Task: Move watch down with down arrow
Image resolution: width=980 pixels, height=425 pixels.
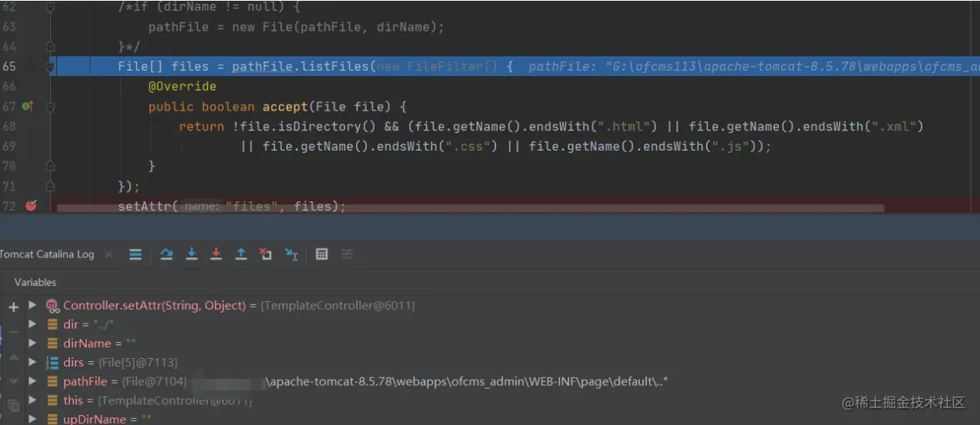Action: pyautogui.click(x=13, y=381)
